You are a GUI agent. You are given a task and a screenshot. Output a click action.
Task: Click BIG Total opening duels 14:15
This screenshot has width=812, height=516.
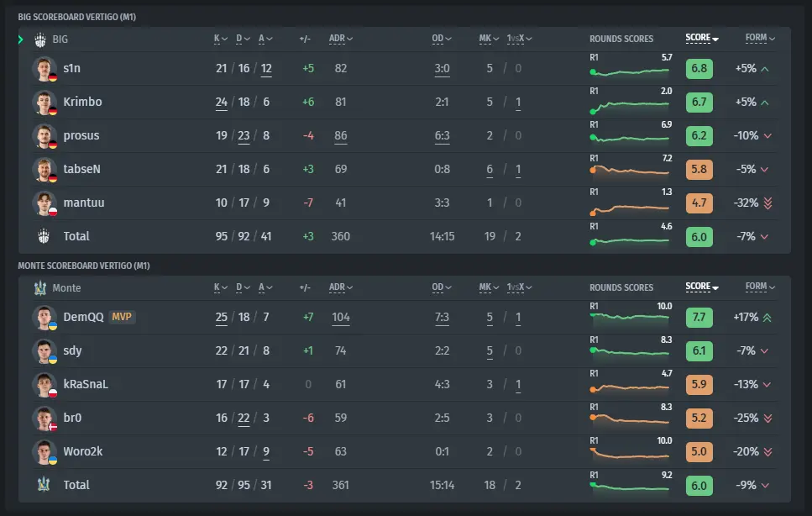(x=442, y=236)
